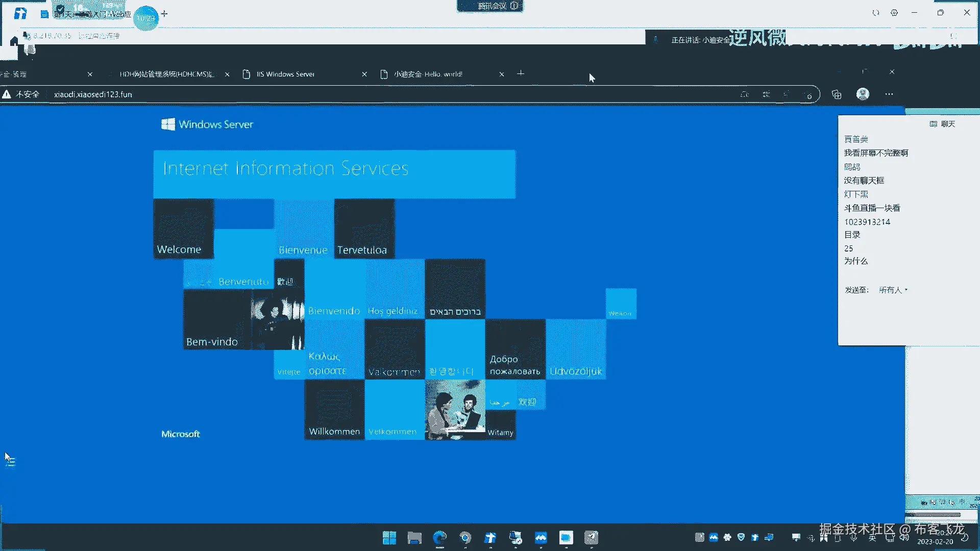980x551 pixels.
Task: Open Microsoft Edge from the taskbar
Action: pyautogui.click(x=439, y=537)
